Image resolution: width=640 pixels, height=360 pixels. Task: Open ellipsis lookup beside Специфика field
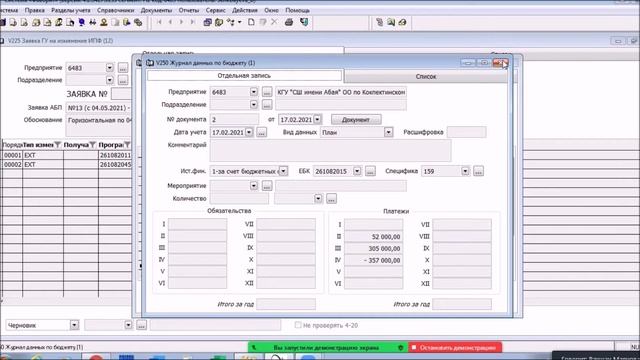[x=478, y=171]
